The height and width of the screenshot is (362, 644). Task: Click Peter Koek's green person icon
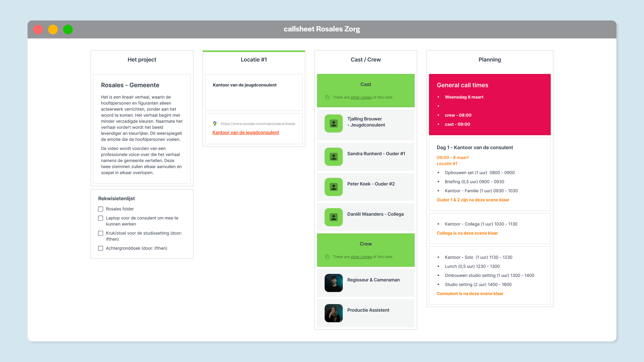tap(333, 187)
